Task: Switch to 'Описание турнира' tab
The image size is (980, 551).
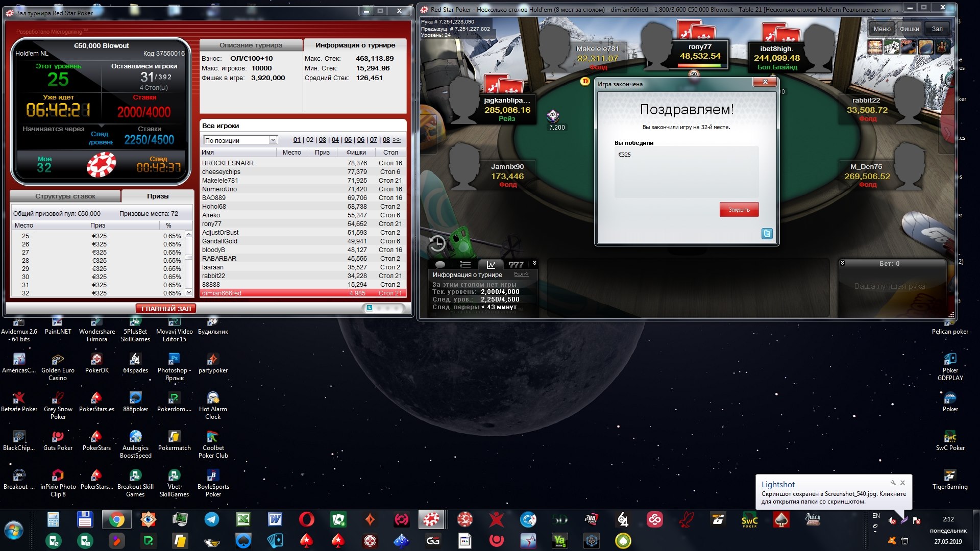Action: 251,45
